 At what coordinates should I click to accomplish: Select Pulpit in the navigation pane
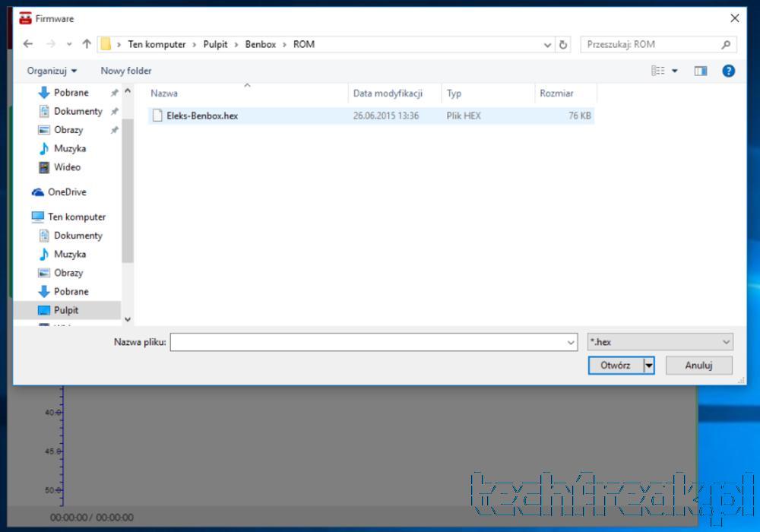[x=66, y=310]
